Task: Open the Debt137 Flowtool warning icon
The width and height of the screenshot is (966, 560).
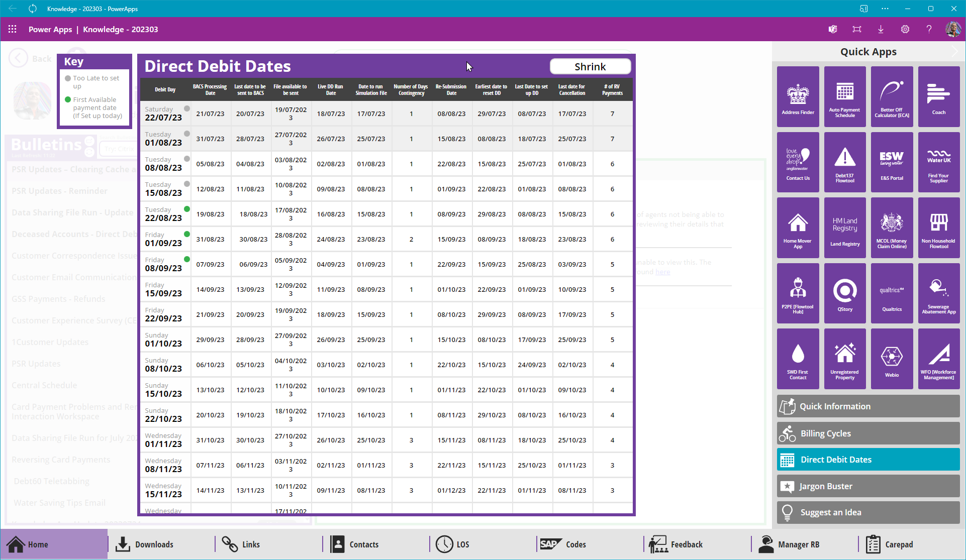Action: 844,162
